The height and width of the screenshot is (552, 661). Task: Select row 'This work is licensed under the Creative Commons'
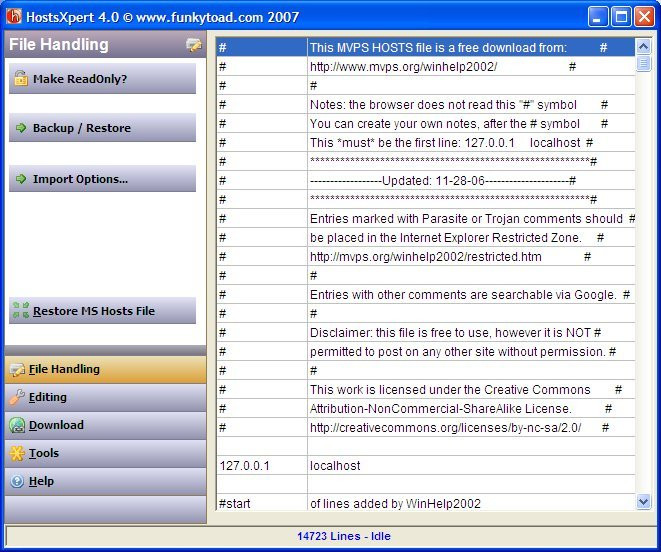click(x=426, y=389)
